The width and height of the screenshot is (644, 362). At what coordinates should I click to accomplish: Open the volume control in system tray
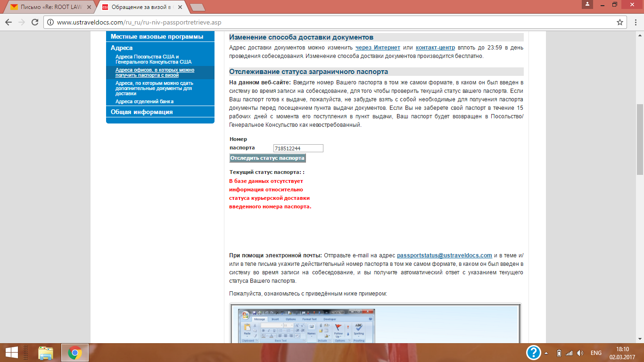[x=580, y=353]
